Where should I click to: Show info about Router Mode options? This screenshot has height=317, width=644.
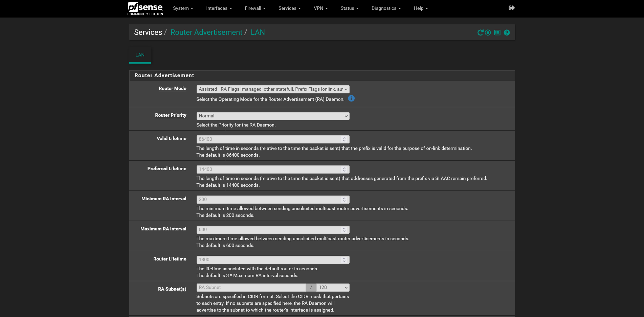pos(351,98)
